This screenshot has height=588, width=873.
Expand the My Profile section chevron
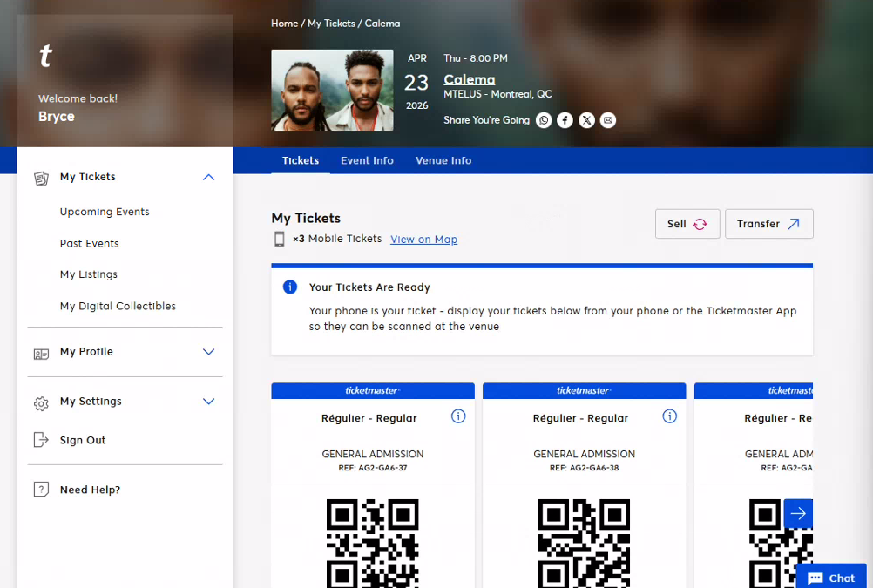208,352
